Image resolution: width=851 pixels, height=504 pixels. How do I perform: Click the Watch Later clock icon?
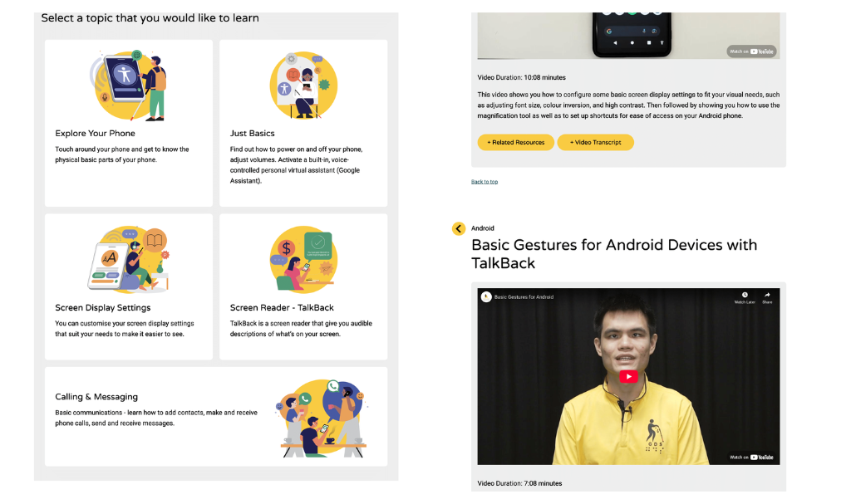click(745, 295)
